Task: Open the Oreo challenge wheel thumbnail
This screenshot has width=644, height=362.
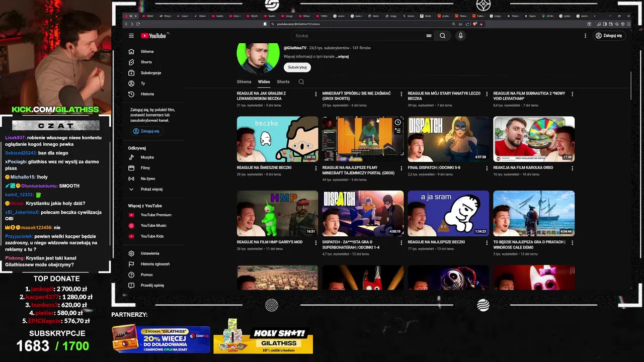Action: 534,139
